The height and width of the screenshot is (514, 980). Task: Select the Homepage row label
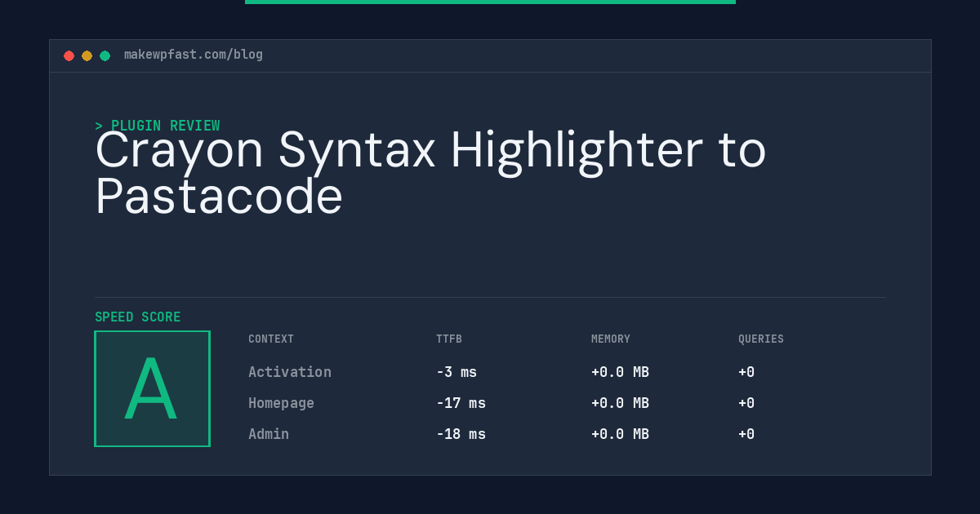click(x=281, y=403)
